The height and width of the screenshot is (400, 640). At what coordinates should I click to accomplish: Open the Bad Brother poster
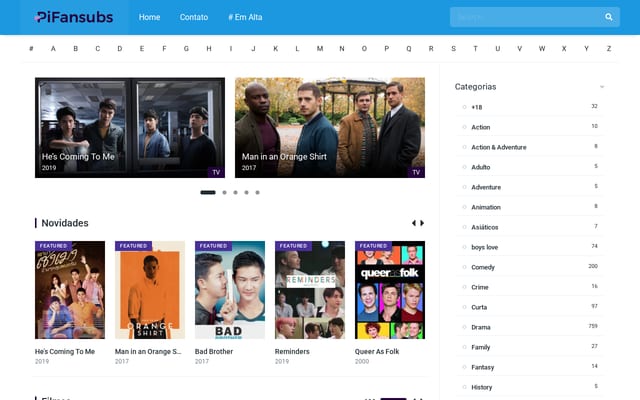coord(230,290)
